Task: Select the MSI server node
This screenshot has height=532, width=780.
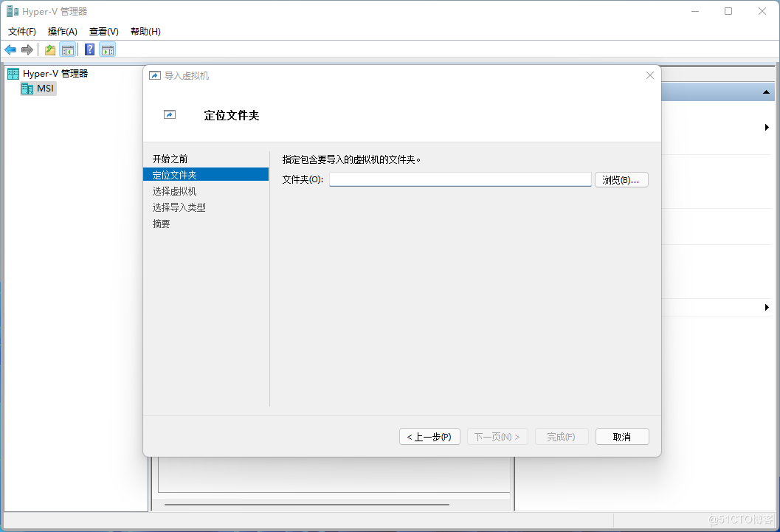Action: click(x=45, y=89)
